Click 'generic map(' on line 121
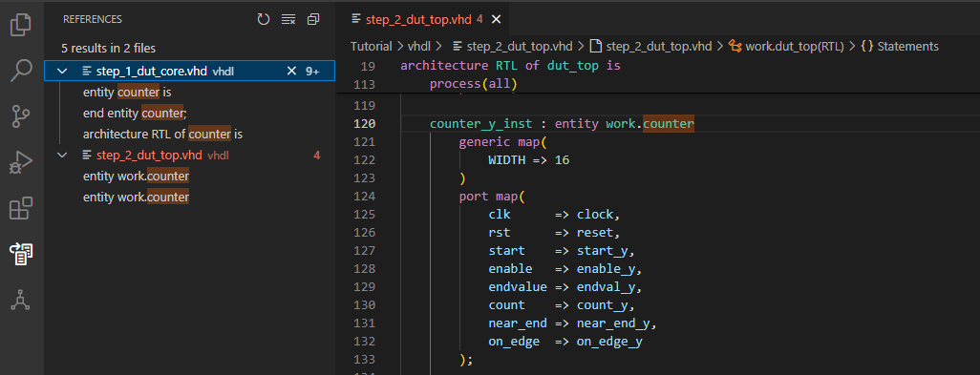The image size is (980, 375). 503,141
